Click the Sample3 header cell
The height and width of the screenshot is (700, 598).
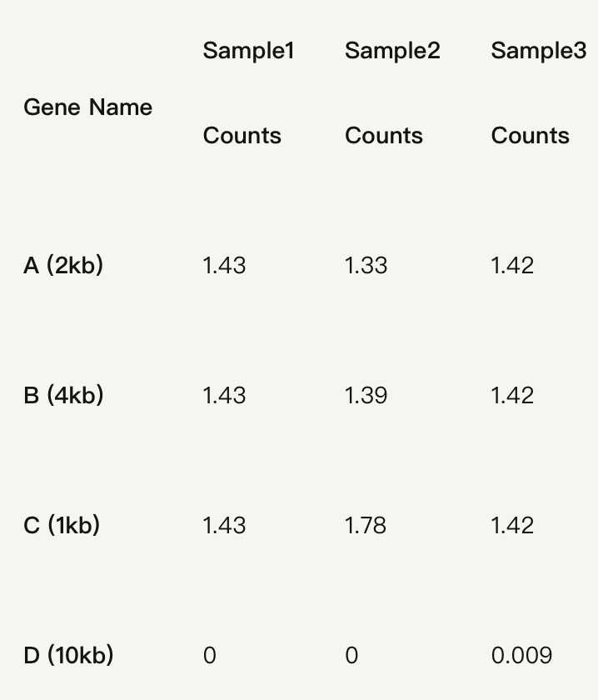pyautogui.click(x=538, y=51)
